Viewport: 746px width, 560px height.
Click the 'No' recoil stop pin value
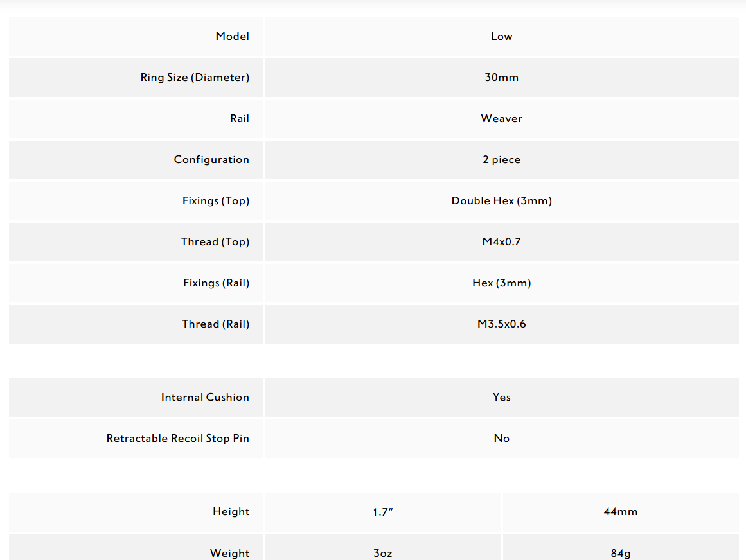(x=501, y=439)
